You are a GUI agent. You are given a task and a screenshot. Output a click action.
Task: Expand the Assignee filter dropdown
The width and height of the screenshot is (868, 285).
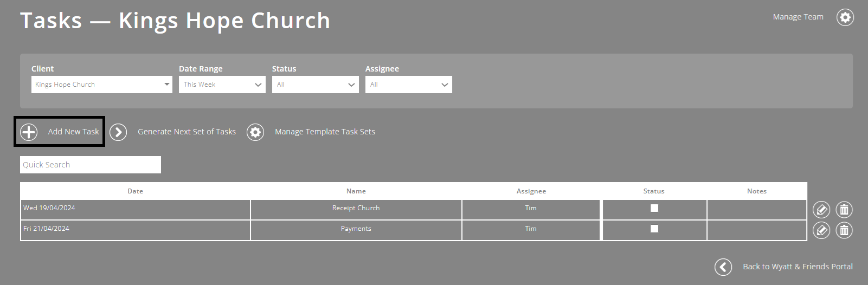409,85
